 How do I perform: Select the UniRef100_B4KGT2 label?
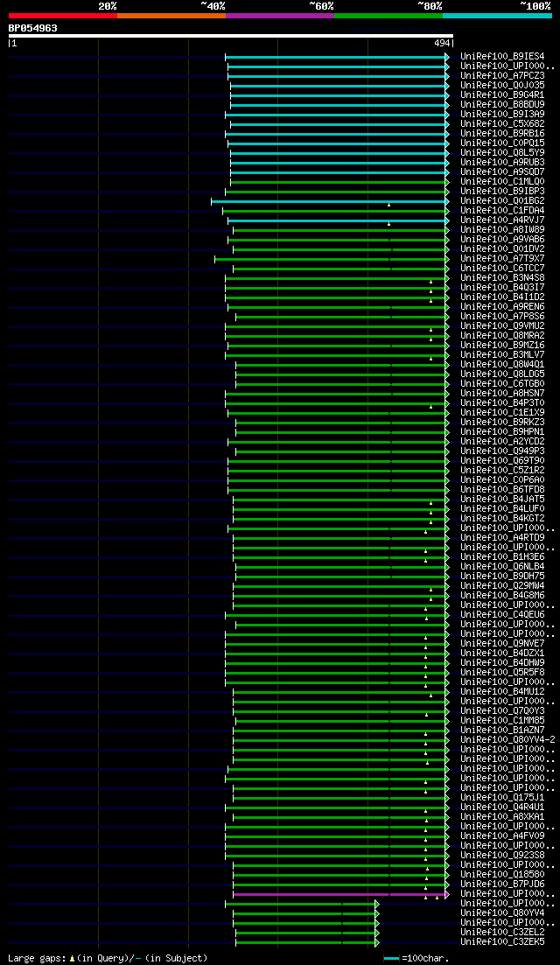[502, 518]
